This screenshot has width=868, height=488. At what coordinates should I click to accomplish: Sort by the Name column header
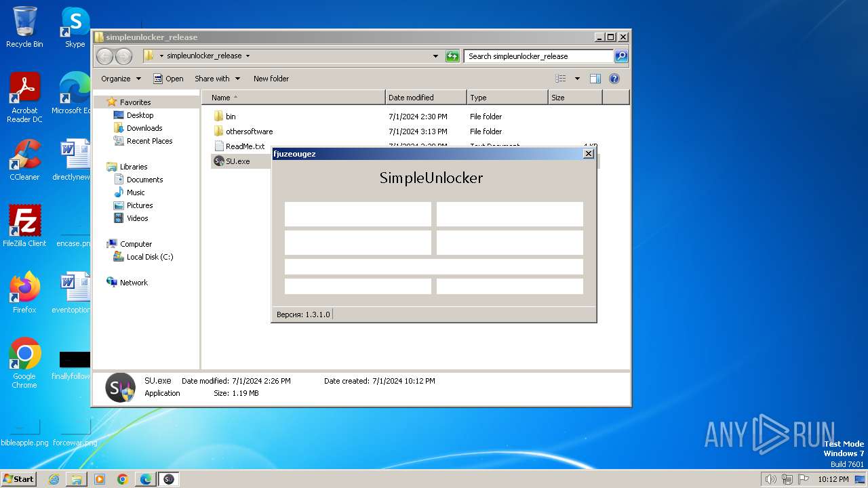coord(294,98)
